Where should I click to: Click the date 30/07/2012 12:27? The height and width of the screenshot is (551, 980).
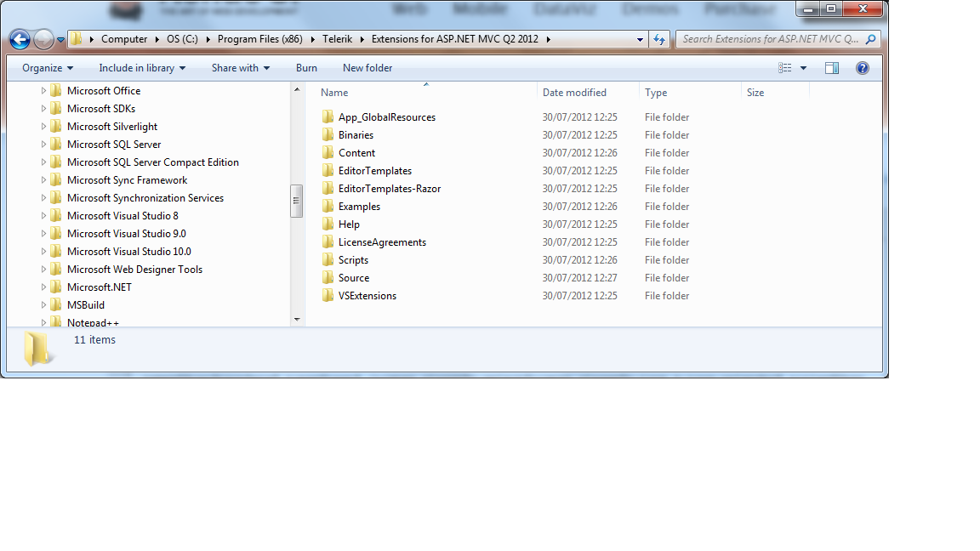tap(579, 278)
